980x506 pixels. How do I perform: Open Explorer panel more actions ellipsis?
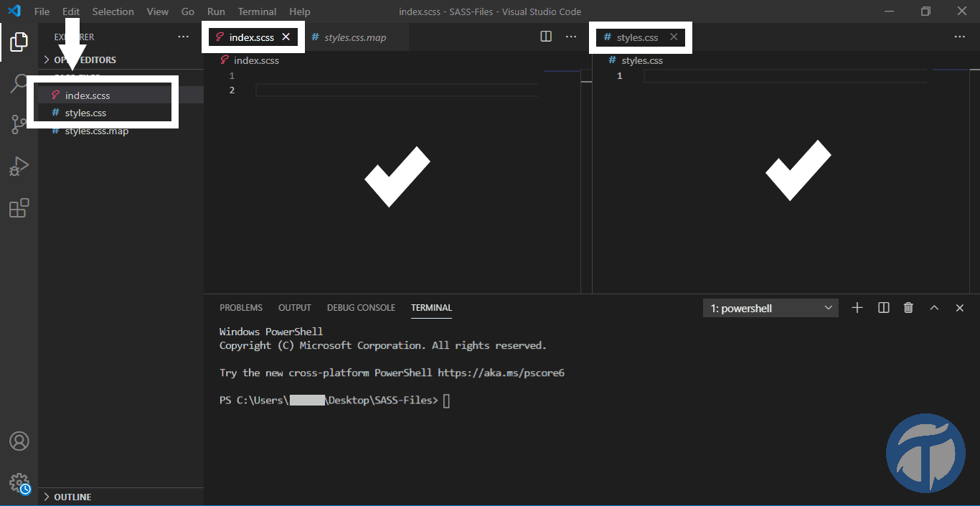[184, 37]
